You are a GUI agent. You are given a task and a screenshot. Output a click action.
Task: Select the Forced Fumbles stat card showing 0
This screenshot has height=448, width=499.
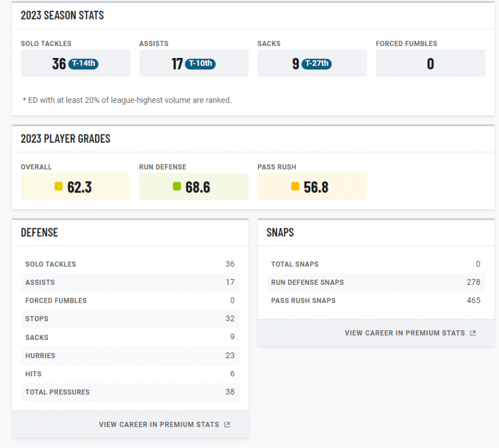430,63
